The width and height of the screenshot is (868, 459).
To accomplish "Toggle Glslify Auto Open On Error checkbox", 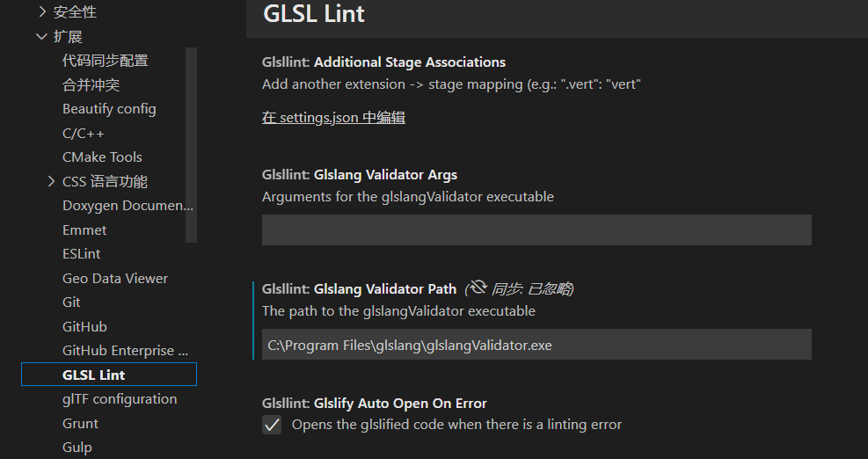I will click(x=272, y=425).
